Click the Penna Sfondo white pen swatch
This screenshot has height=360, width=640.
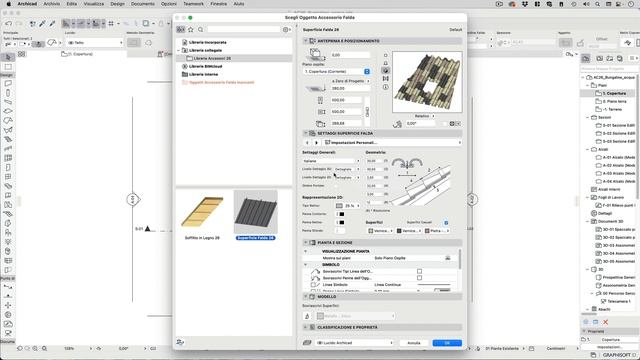coord(340,231)
